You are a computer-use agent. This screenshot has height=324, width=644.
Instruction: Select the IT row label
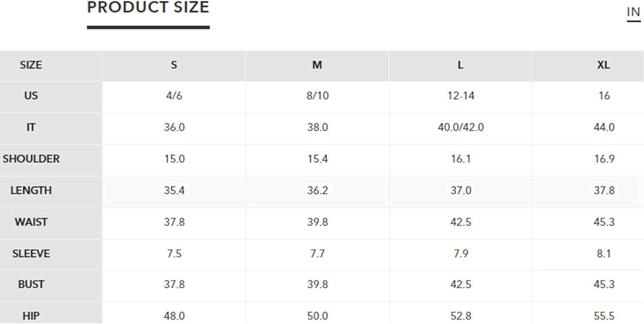[x=31, y=127]
